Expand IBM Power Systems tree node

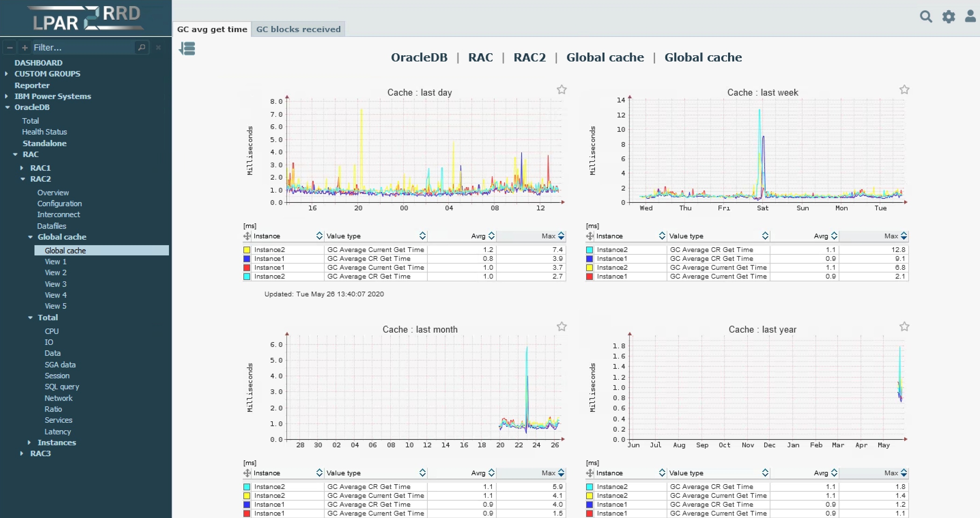[x=6, y=96]
